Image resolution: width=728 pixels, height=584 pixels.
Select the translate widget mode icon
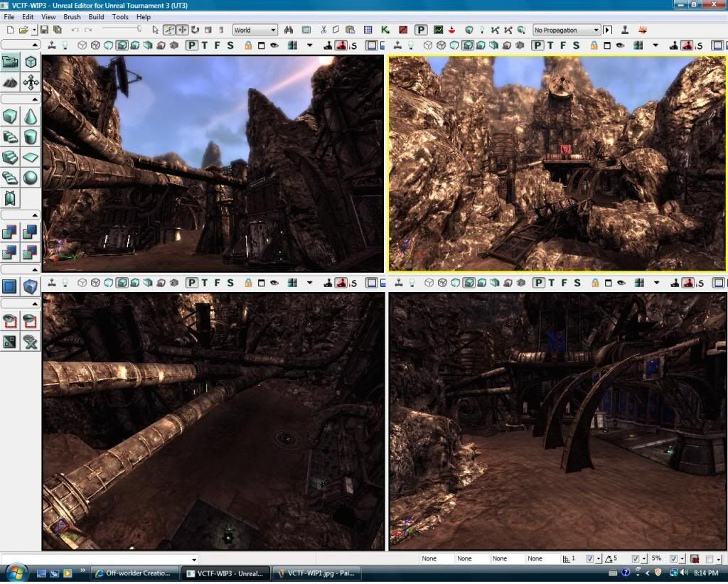click(x=183, y=30)
